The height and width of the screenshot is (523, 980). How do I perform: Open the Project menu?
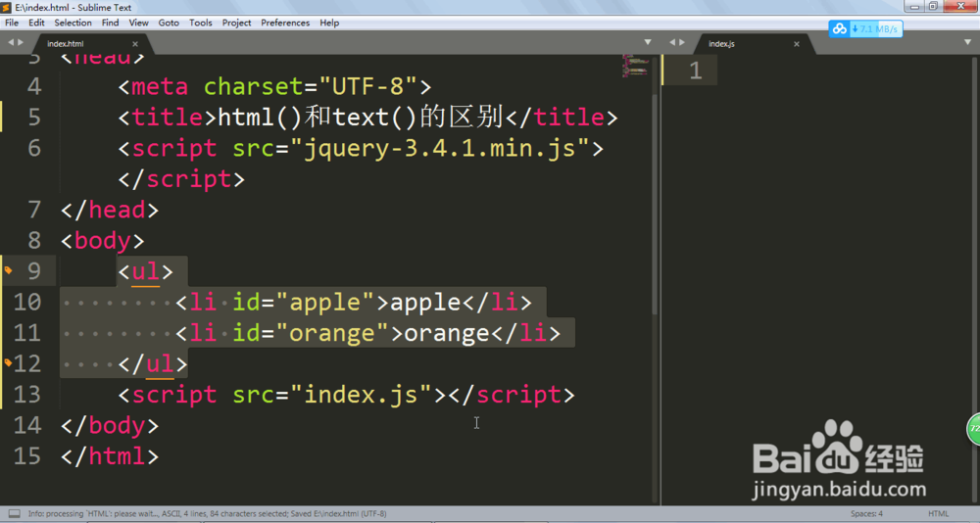(236, 23)
